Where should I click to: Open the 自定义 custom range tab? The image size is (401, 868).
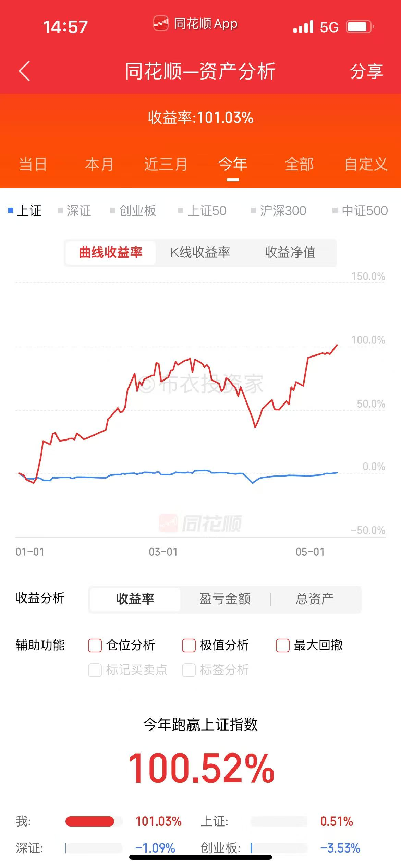pos(366,164)
